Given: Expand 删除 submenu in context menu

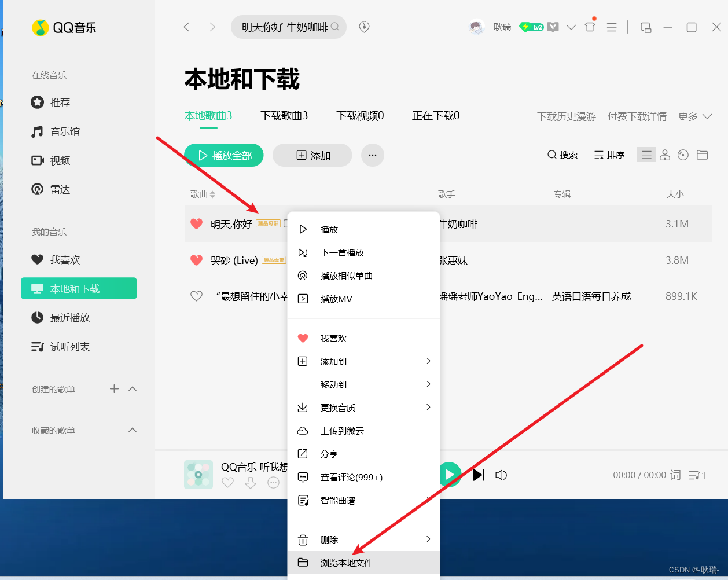Looking at the screenshot, I should (x=364, y=539).
